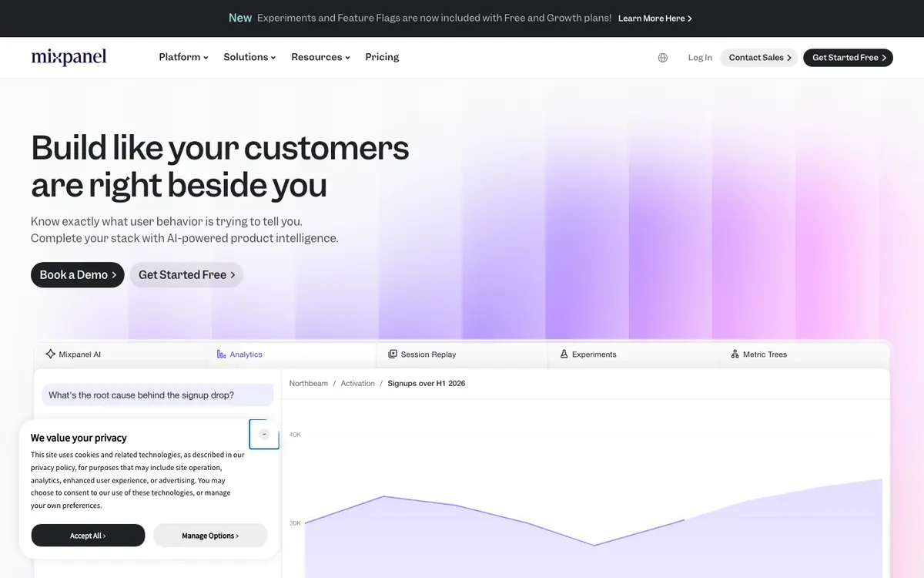924x578 pixels.
Task: Open the language globe selector
Action: point(663,58)
